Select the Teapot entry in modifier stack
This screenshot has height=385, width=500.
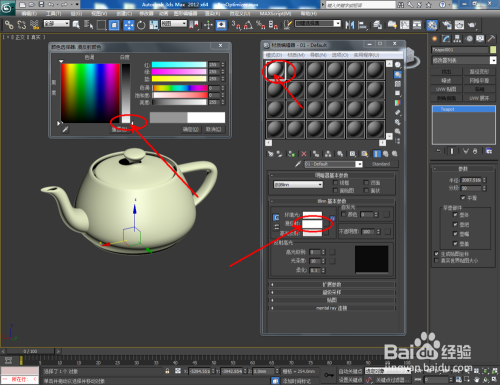tap(464, 109)
